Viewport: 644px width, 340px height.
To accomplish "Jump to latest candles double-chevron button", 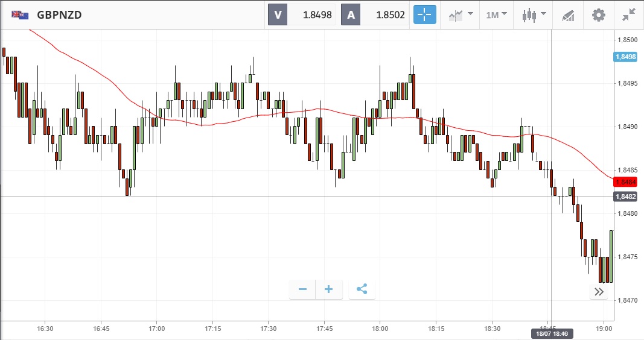I will click(x=599, y=292).
